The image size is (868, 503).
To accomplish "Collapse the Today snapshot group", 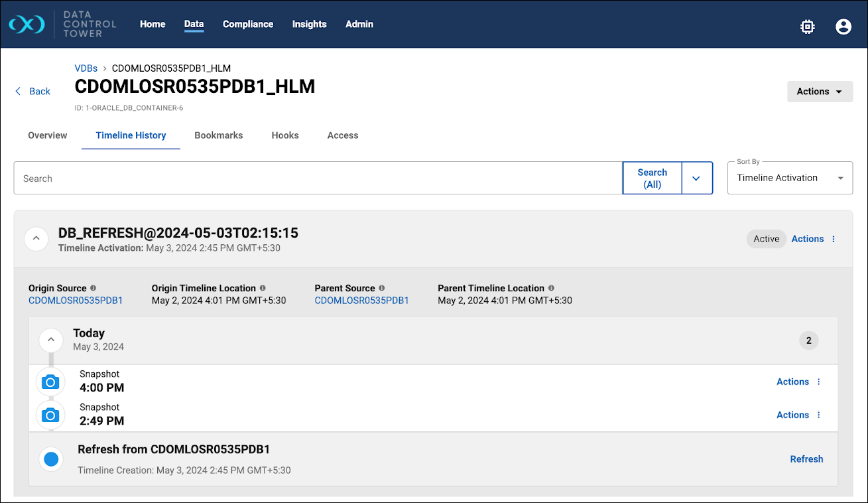I will click(x=51, y=340).
